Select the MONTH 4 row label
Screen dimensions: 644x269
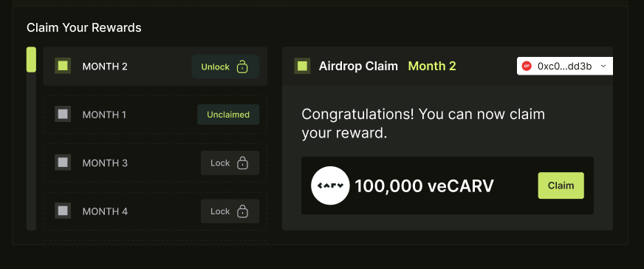tap(105, 211)
